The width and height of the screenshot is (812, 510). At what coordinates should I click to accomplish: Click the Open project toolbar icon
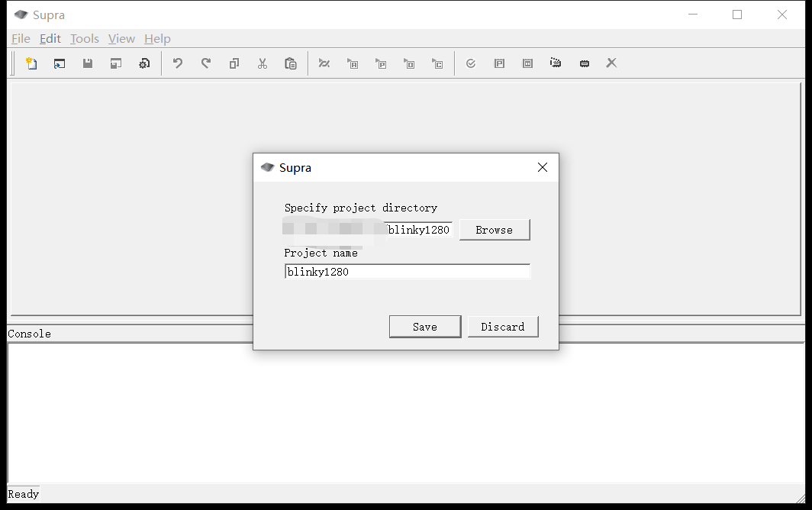pos(60,63)
